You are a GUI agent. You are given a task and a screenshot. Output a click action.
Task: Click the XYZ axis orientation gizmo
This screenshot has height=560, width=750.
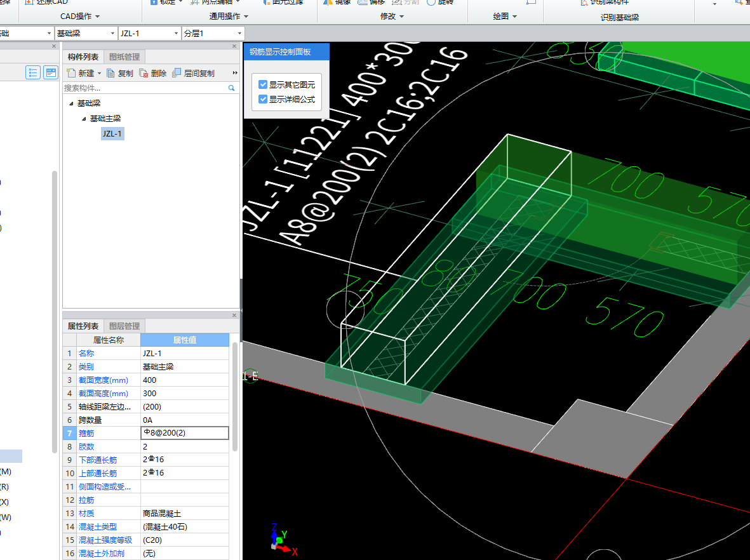click(283, 540)
